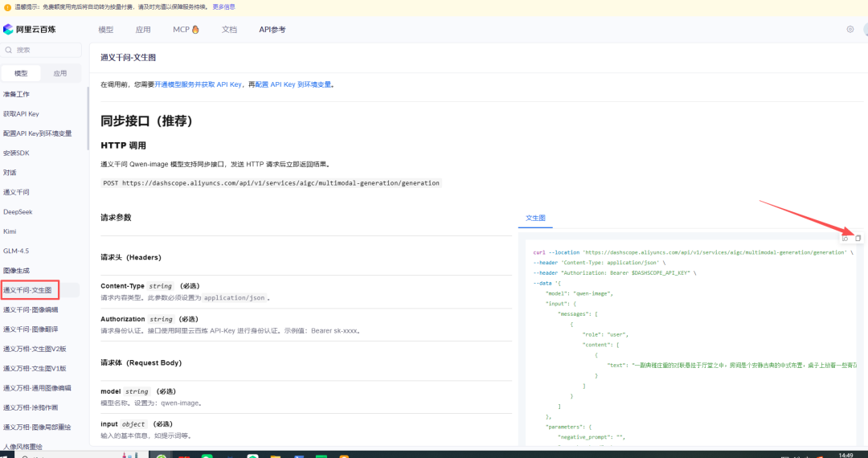Open 获取API Key in the sidebar

click(20, 114)
